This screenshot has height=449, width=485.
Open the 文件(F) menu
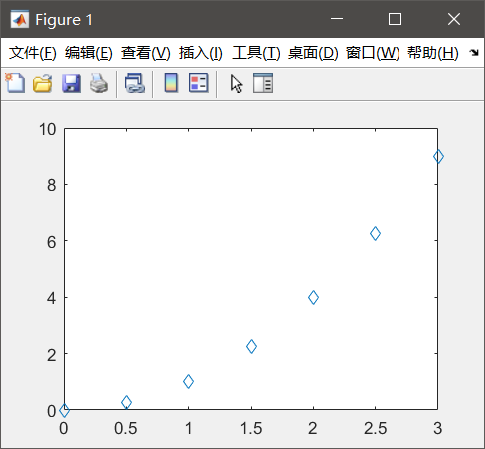[33, 53]
